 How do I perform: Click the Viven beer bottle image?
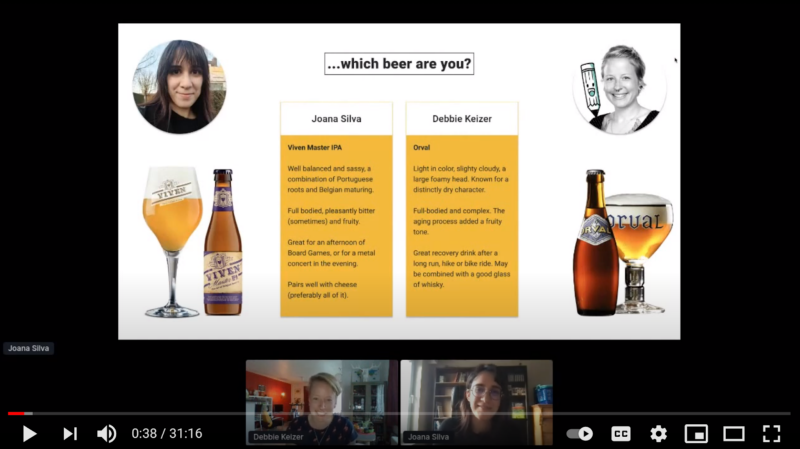tap(223, 242)
